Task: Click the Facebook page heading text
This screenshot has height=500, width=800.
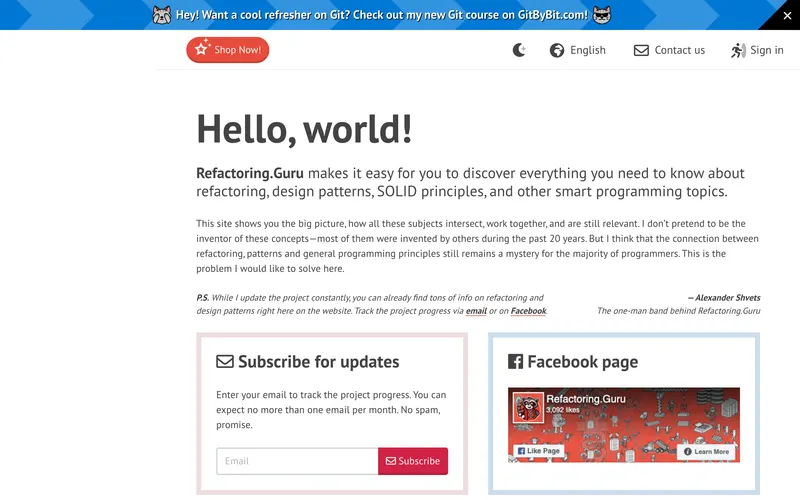Action: pyautogui.click(x=583, y=362)
